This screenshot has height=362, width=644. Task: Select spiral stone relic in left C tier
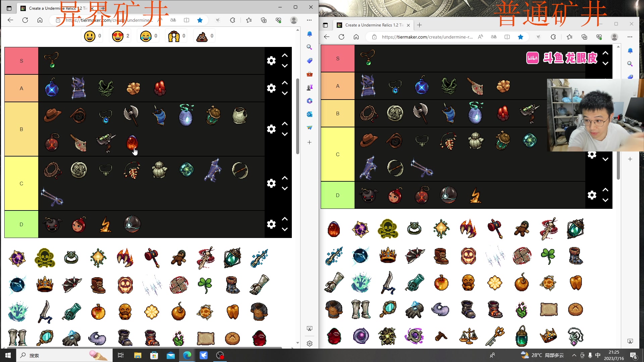coord(79,170)
